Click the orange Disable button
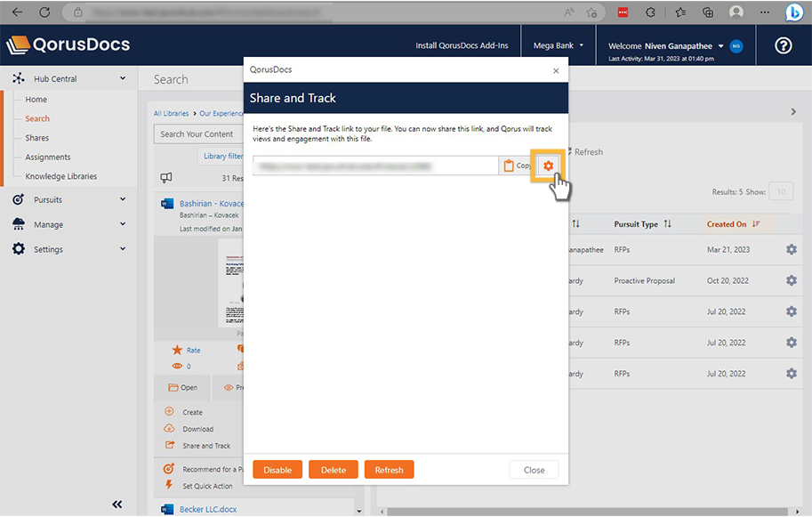 277,470
